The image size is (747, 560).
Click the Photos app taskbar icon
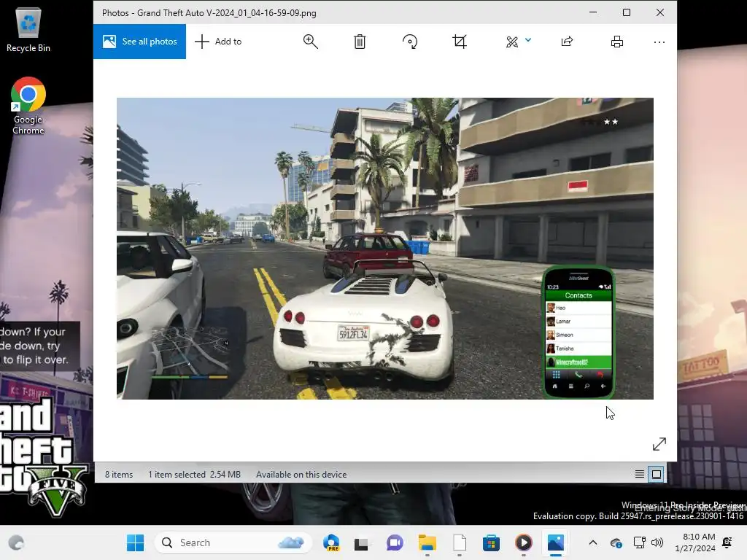point(556,542)
